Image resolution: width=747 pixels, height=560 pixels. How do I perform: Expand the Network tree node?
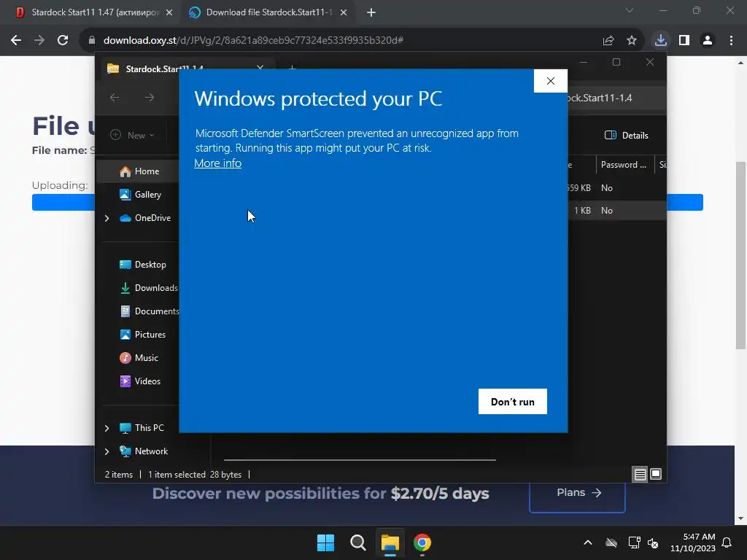pyautogui.click(x=107, y=451)
